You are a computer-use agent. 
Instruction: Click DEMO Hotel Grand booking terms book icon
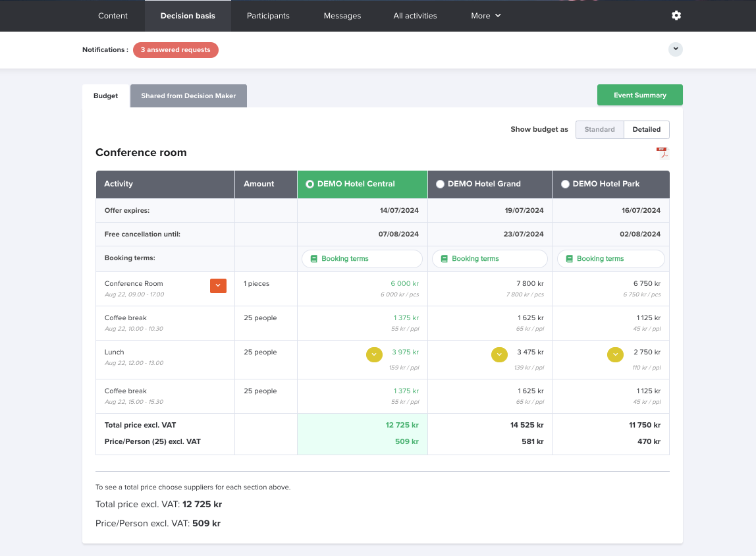444,259
